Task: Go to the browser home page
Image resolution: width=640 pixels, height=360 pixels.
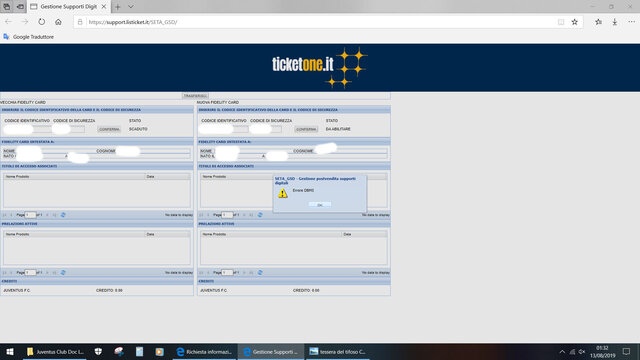Action: click(58, 22)
